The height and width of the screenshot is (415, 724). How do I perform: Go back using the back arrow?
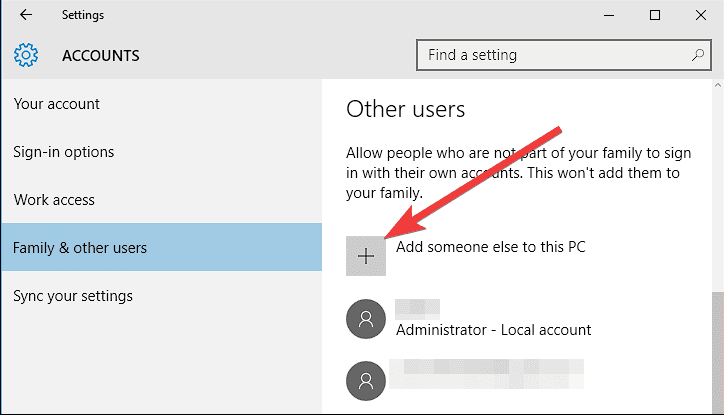coord(24,15)
